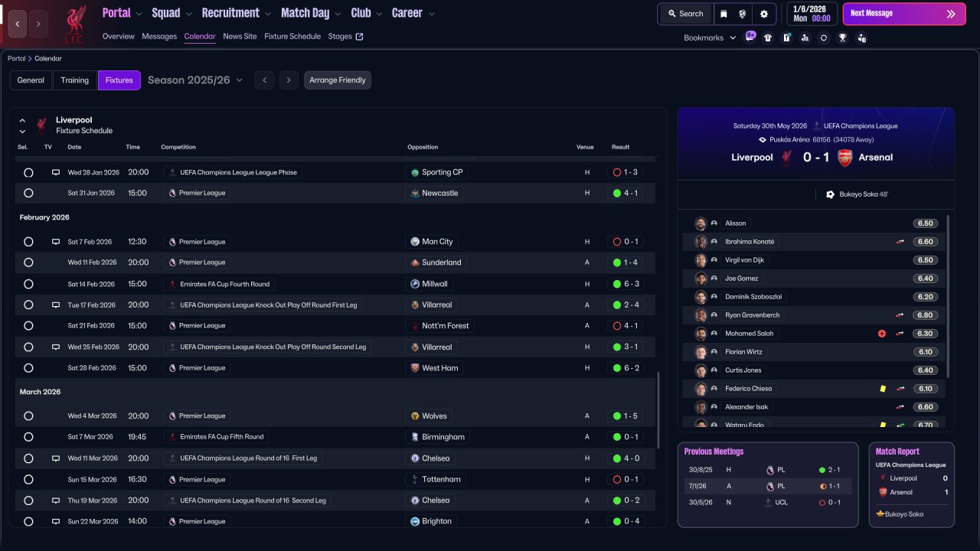Select the Nott'm Forest fixture radio button
Image resolution: width=980 pixels, height=551 pixels.
click(x=28, y=326)
